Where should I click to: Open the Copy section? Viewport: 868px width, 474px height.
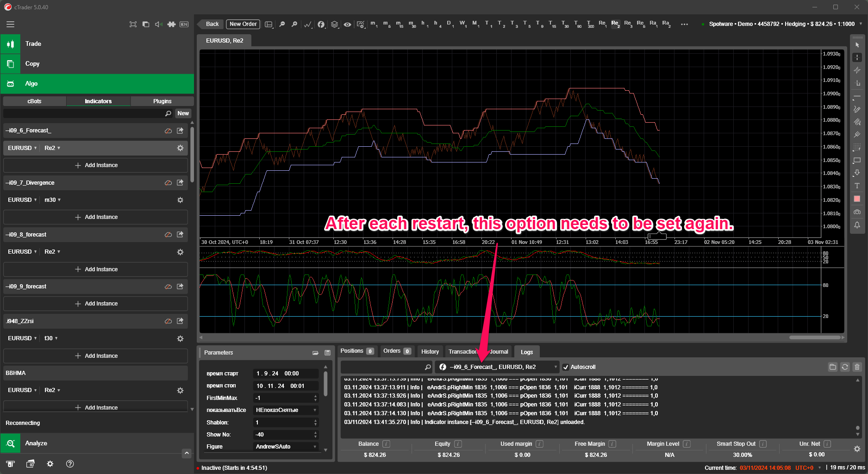(x=97, y=64)
